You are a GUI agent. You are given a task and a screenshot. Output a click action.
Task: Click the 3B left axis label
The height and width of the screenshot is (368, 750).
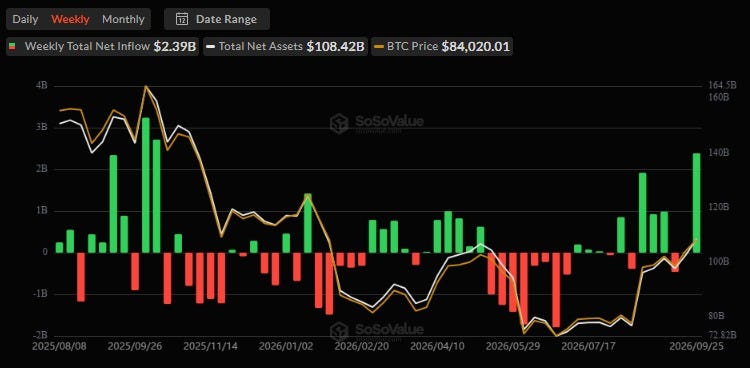pos(41,127)
